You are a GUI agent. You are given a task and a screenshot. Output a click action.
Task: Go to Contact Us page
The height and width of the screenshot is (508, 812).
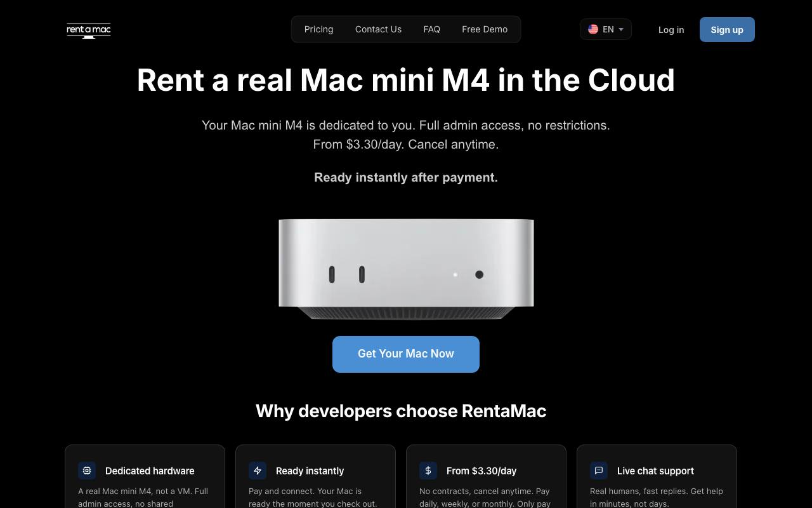(x=378, y=29)
